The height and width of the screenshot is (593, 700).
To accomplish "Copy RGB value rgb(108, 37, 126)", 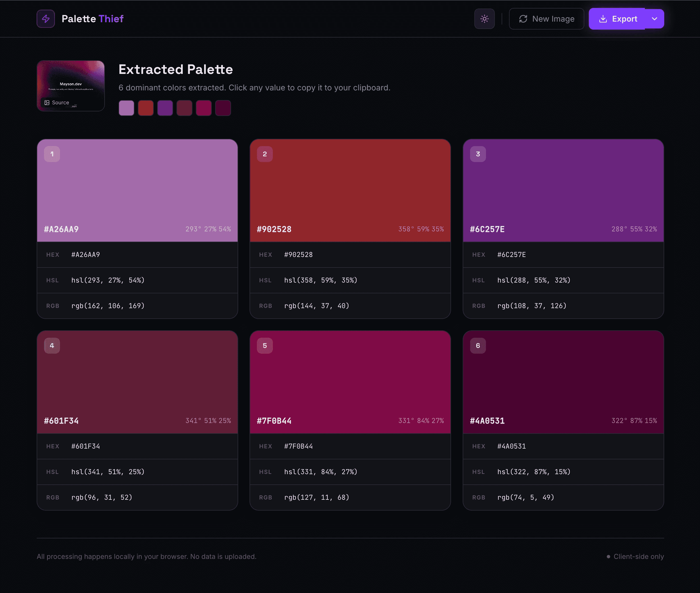I will click(532, 306).
